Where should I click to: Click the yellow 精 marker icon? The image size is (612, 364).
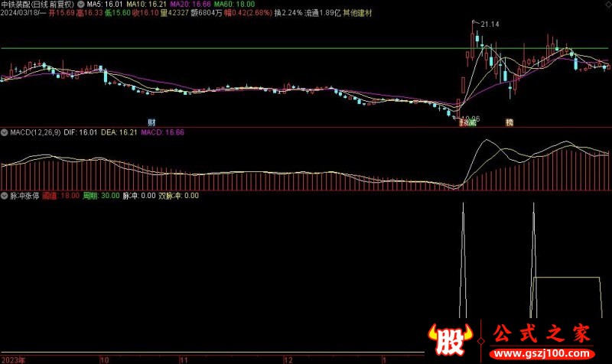tap(509, 122)
